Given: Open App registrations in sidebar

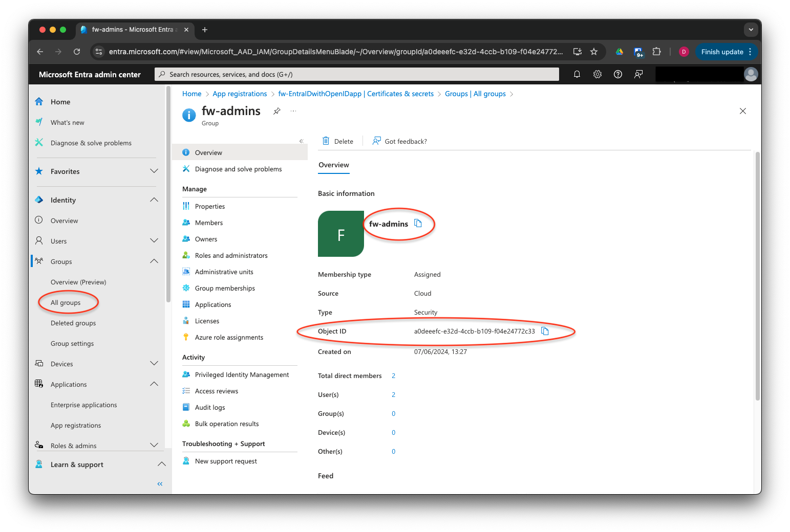Looking at the screenshot, I should (76, 425).
